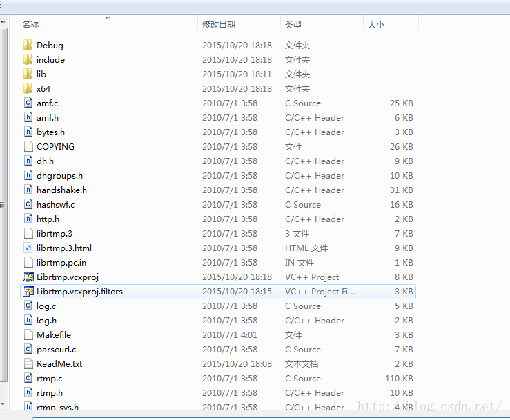Image resolution: width=510 pixels, height=420 pixels.
Task: Click the Debug folder name
Action: 50,46
